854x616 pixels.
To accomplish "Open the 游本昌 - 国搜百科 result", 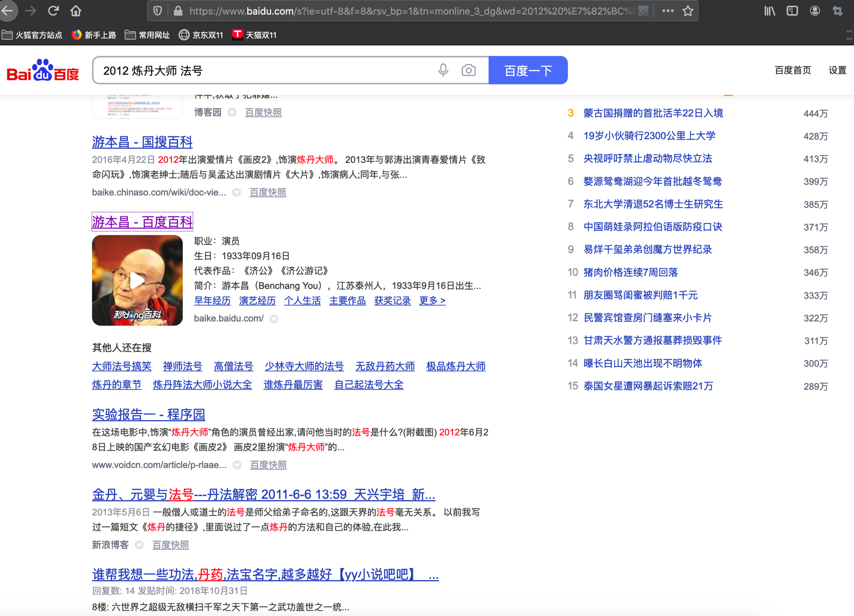I will [x=142, y=142].
